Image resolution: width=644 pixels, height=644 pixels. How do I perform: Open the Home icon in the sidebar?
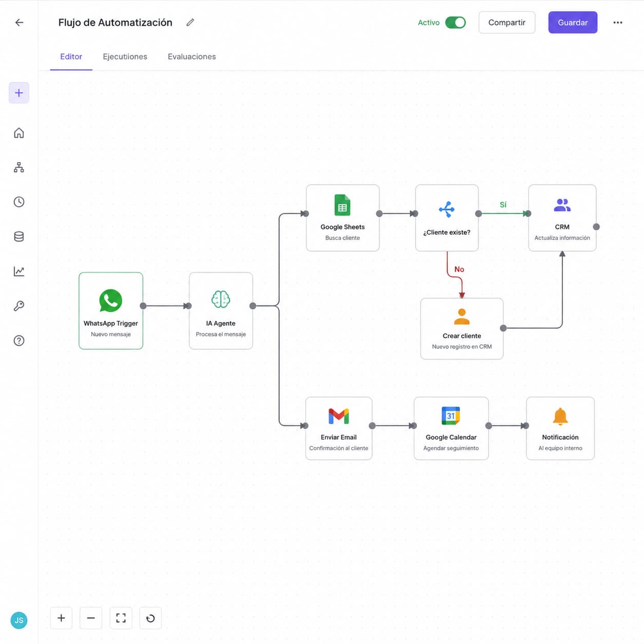point(19,133)
